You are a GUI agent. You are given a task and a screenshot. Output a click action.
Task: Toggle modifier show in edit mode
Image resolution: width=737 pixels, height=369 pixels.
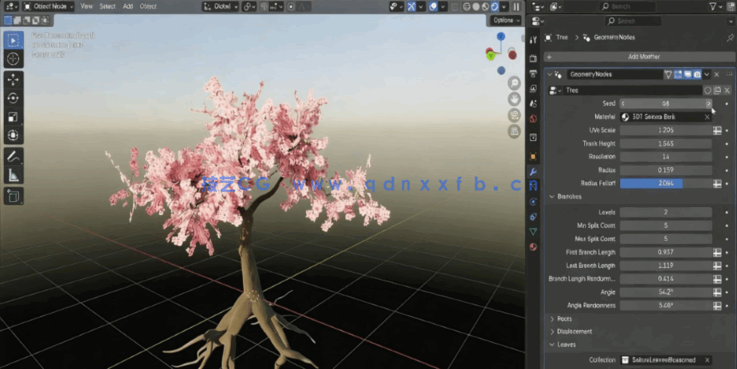(x=678, y=74)
